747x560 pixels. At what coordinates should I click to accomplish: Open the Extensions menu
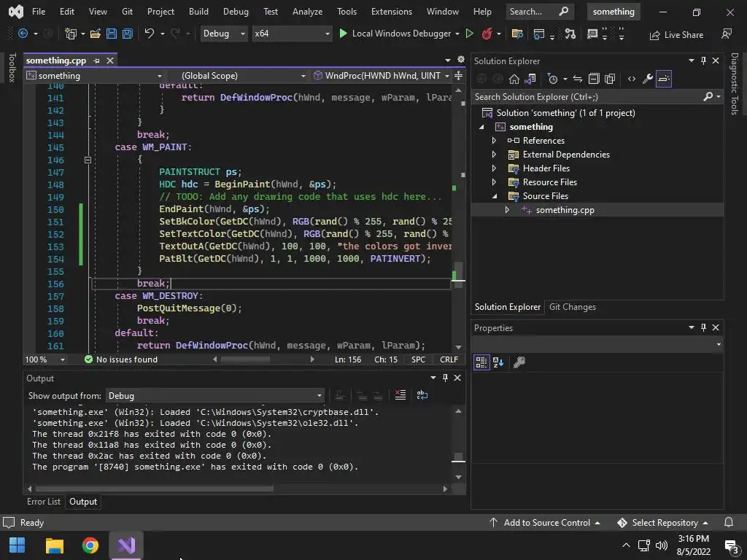tap(391, 12)
